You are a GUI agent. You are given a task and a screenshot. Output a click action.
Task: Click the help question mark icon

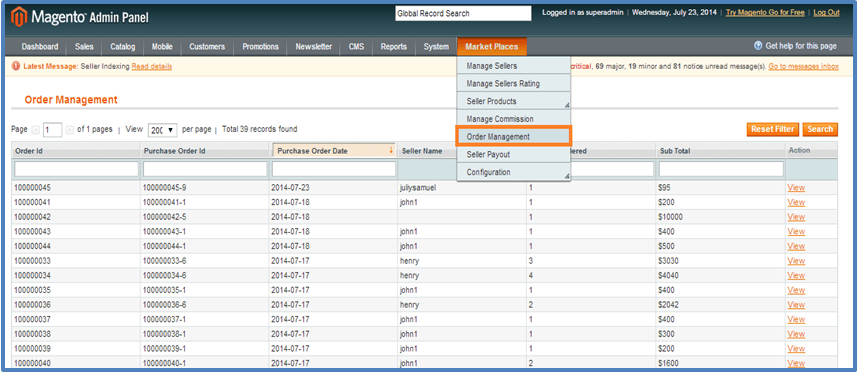[758, 46]
